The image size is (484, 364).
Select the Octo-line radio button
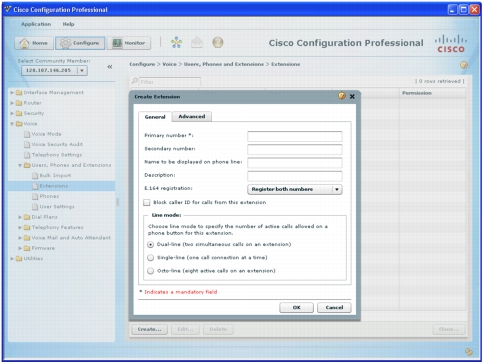(151, 271)
